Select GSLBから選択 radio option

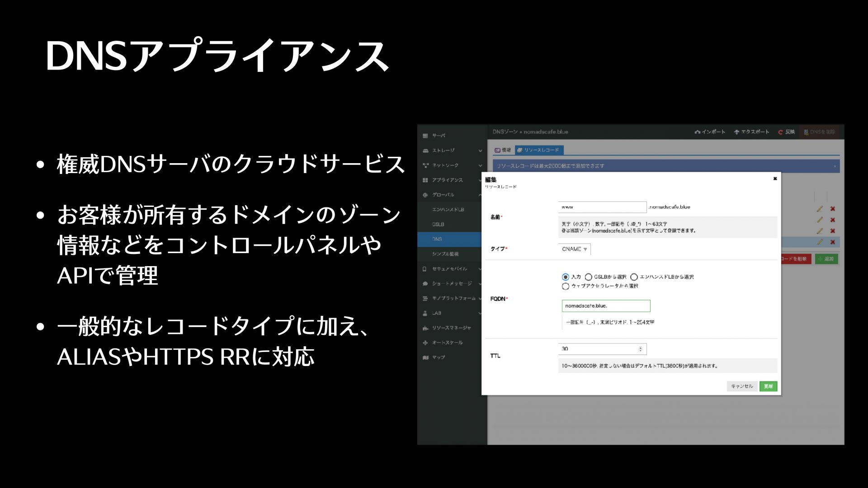click(589, 277)
